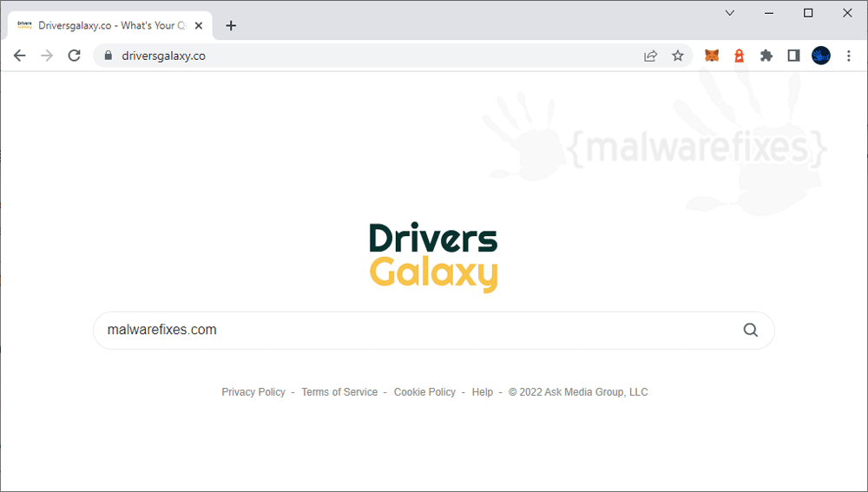
Task: Focus the malwarefixes.com search field
Action: (433, 331)
